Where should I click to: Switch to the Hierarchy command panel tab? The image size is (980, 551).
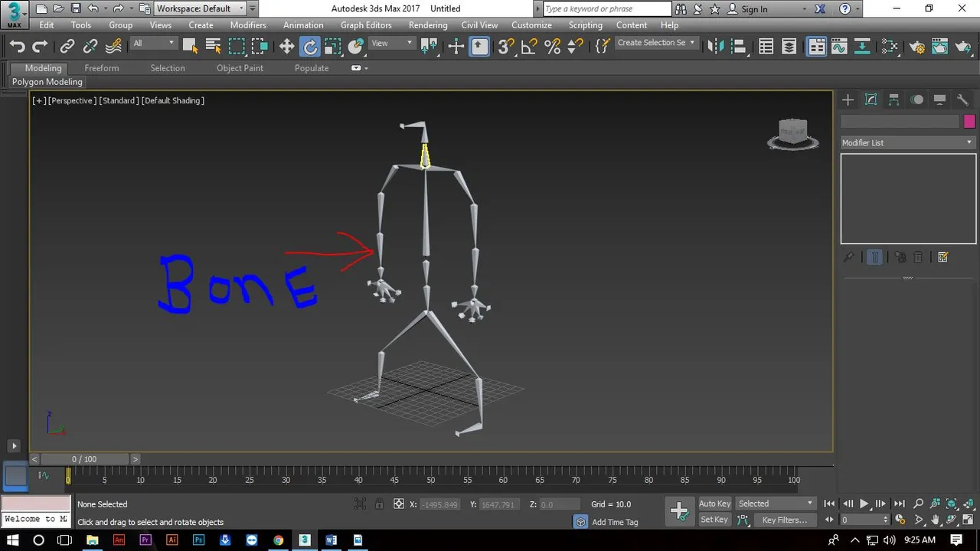pyautogui.click(x=893, y=99)
